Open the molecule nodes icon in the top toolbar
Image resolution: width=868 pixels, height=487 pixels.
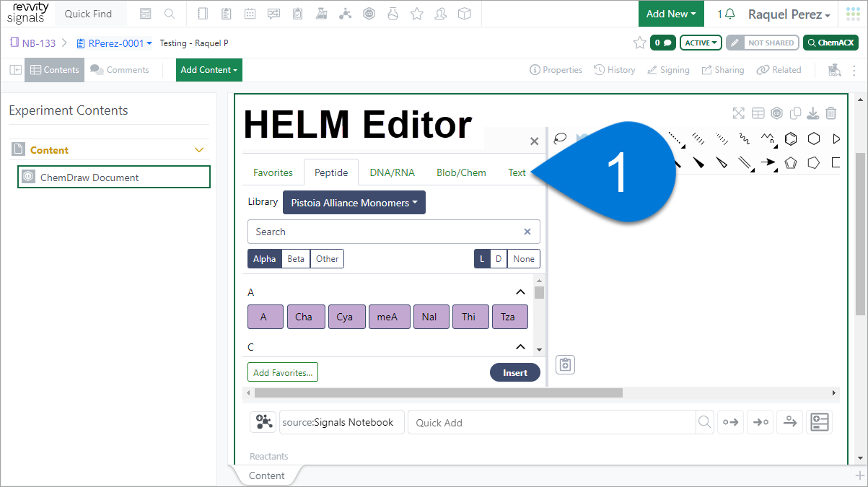[346, 14]
